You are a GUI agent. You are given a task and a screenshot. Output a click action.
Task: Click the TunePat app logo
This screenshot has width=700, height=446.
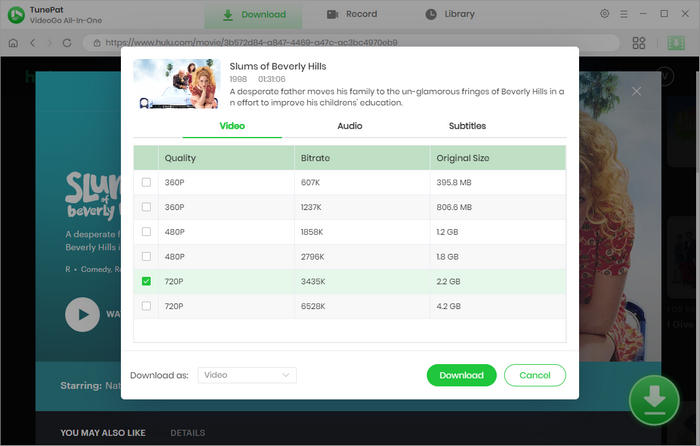click(14, 14)
